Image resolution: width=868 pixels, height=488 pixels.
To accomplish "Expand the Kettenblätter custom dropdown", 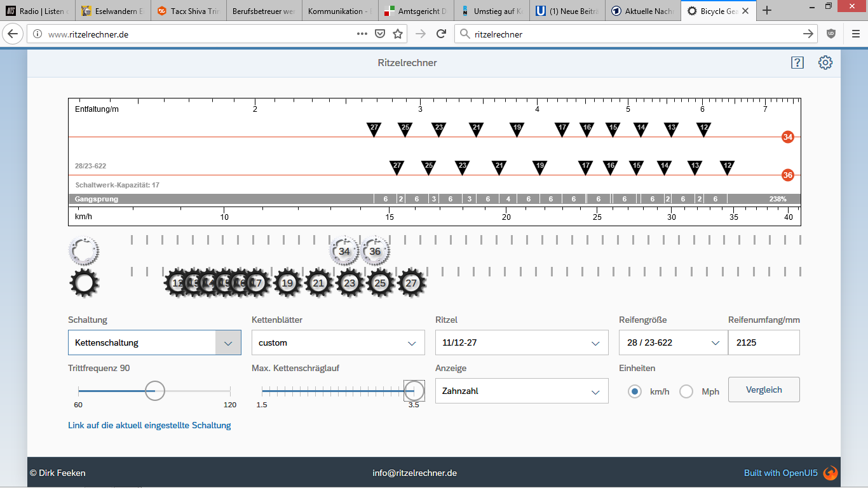I will 338,342.
